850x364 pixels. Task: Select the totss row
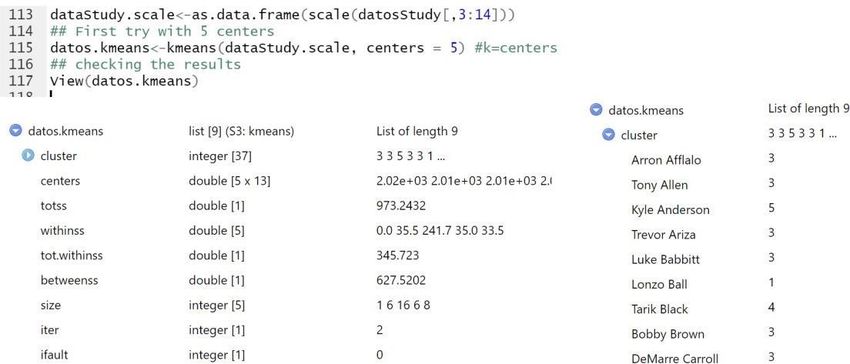(x=281, y=206)
